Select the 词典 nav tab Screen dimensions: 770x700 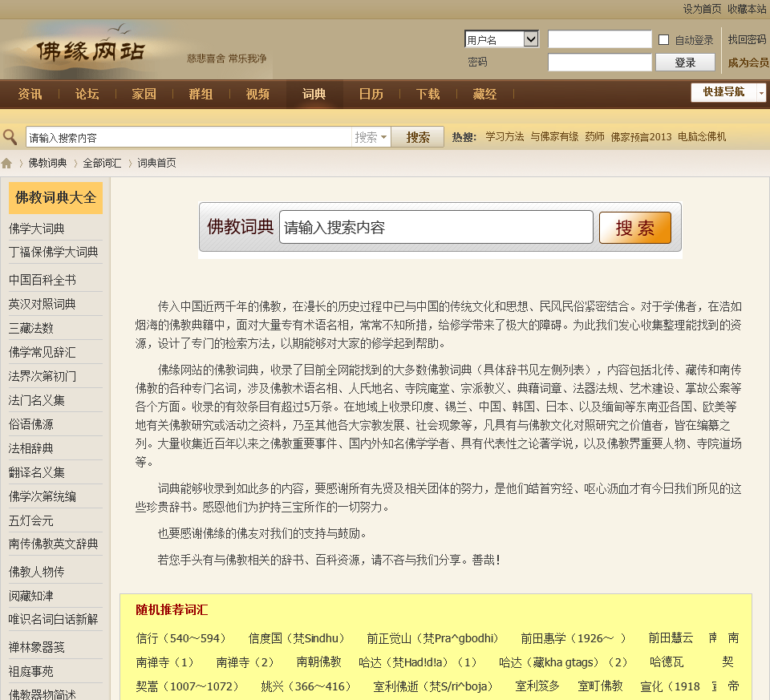point(314,94)
